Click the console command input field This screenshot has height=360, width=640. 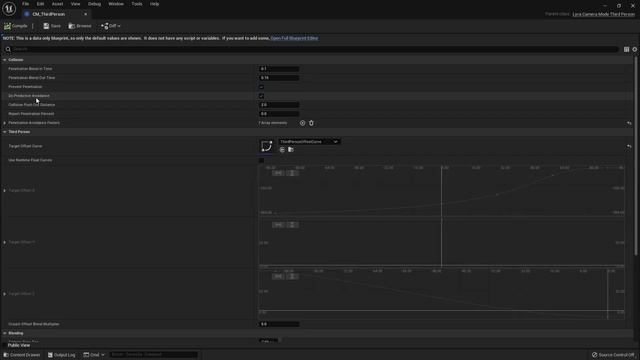[x=153, y=355]
